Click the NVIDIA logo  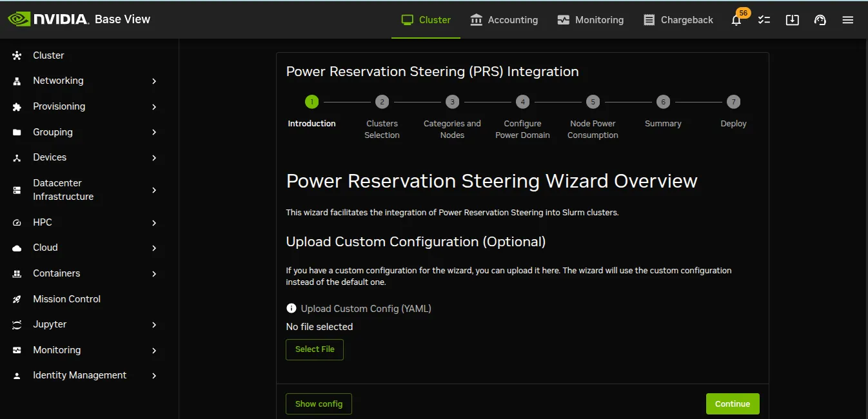[x=48, y=19]
